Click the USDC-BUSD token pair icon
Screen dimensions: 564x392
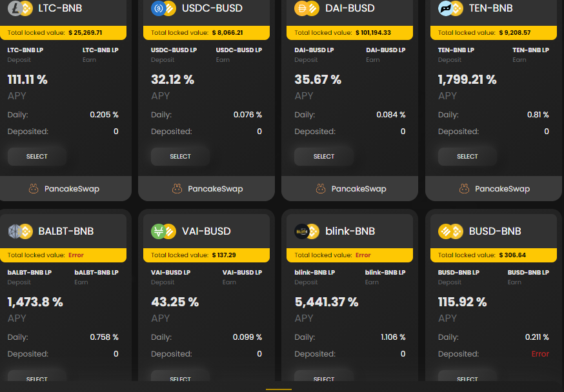click(x=163, y=8)
